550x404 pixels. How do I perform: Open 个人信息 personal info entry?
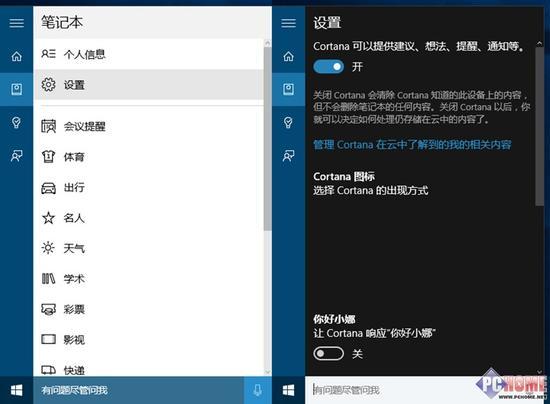click(x=148, y=54)
